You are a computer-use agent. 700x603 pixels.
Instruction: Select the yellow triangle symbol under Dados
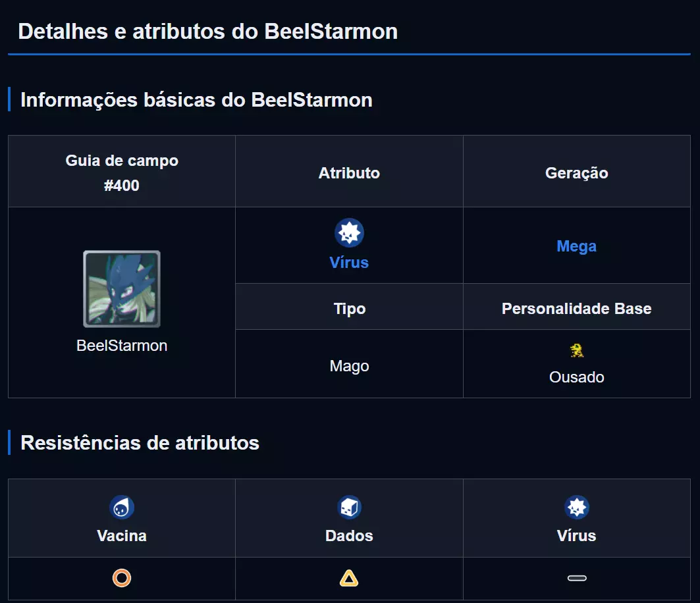coord(349,579)
